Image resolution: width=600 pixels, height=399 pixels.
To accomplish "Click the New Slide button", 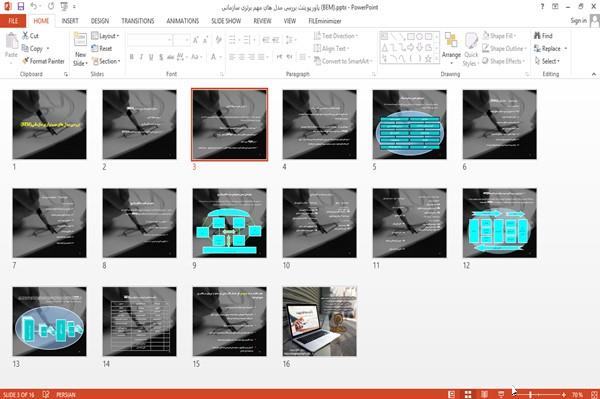I will coord(80,50).
